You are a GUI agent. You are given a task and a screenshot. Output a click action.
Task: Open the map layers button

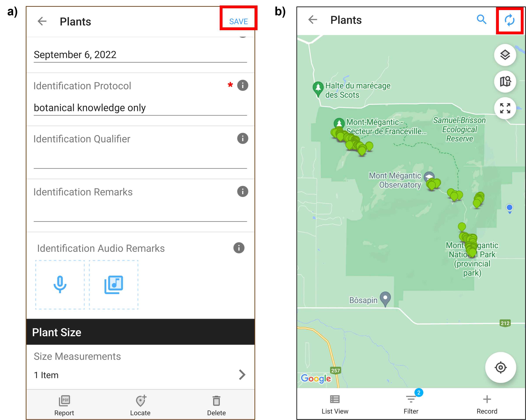(505, 55)
